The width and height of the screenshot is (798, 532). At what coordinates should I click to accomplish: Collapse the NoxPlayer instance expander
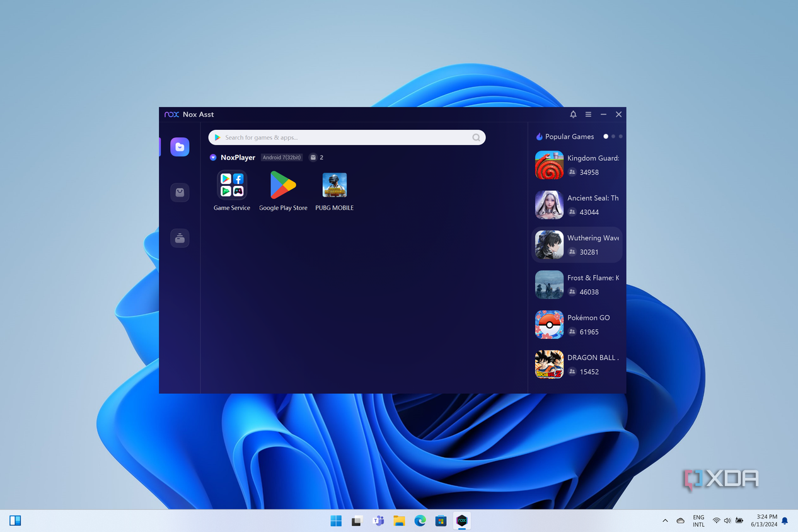[x=213, y=158]
